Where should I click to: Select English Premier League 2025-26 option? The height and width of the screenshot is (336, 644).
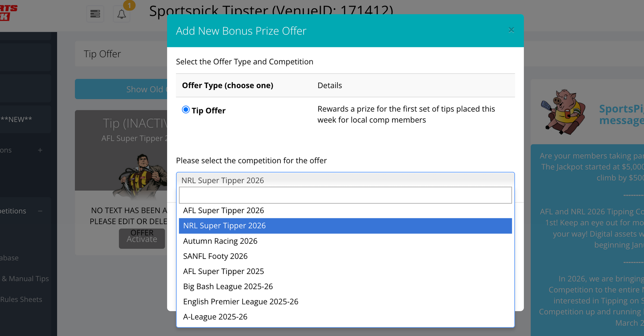pyautogui.click(x=241, y=301)
